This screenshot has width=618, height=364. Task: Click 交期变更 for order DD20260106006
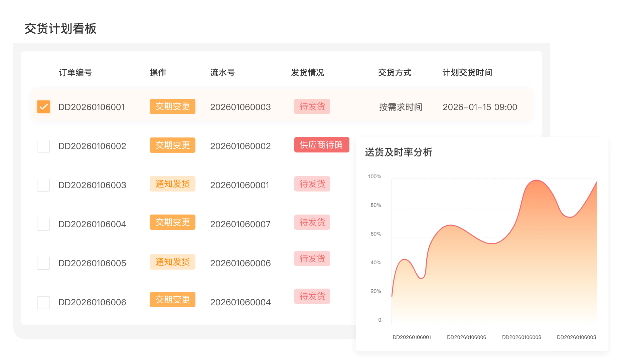point(172,300)
